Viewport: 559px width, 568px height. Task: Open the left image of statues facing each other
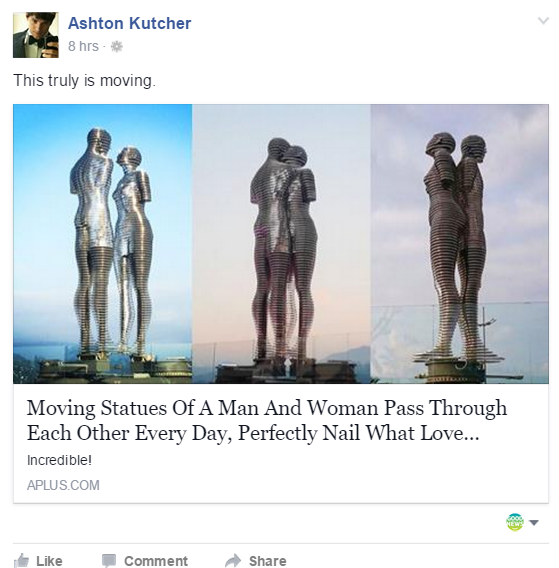pos(103,244)
